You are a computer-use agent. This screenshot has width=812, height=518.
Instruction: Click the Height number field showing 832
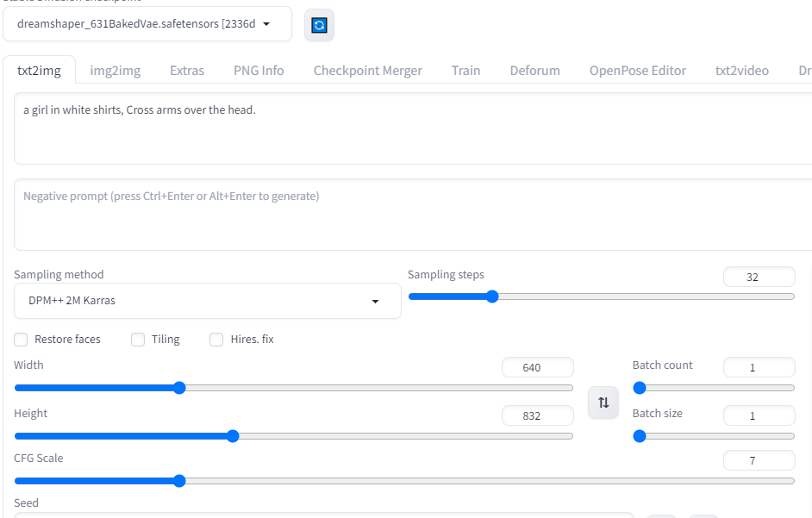538,416
